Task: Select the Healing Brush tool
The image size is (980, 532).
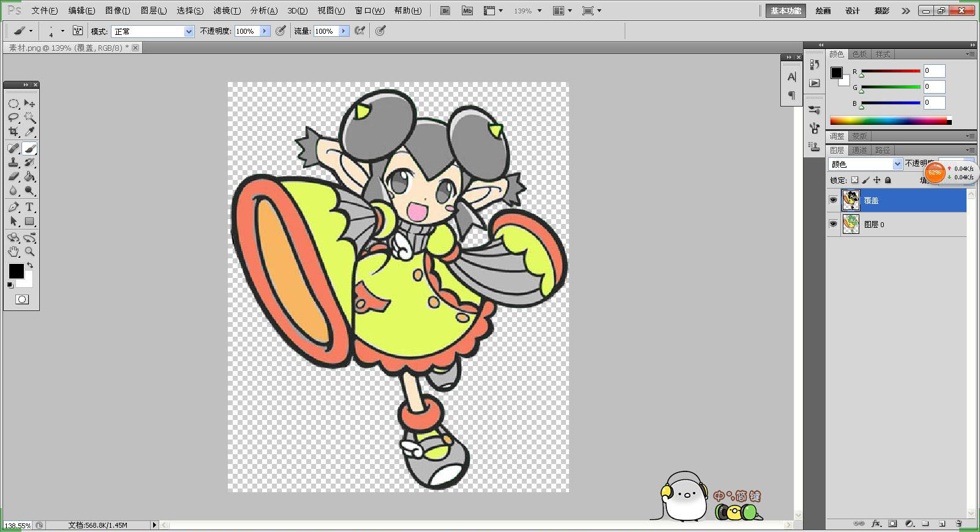Action: (13, 148)
